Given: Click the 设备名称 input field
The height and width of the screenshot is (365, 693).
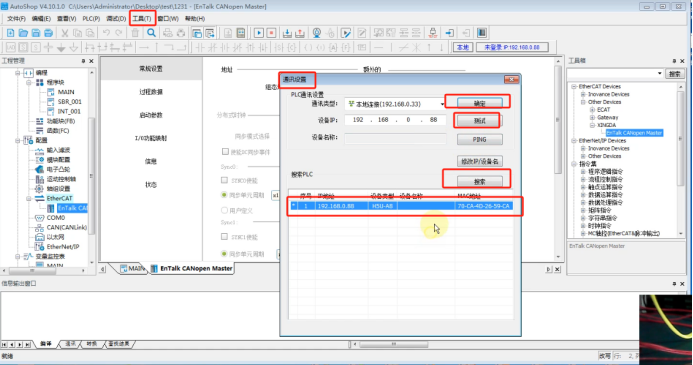Looking at the screenshot, I should click(396, 138).
